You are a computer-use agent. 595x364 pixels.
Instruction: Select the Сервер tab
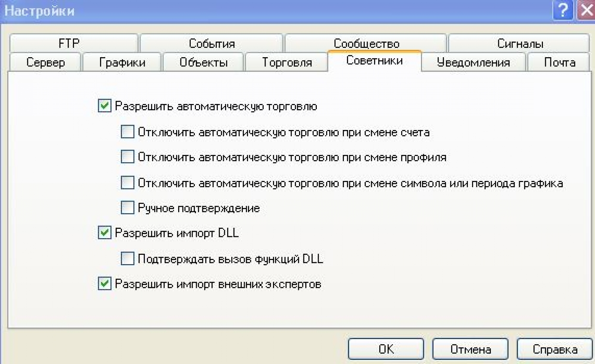click(45, 62)
